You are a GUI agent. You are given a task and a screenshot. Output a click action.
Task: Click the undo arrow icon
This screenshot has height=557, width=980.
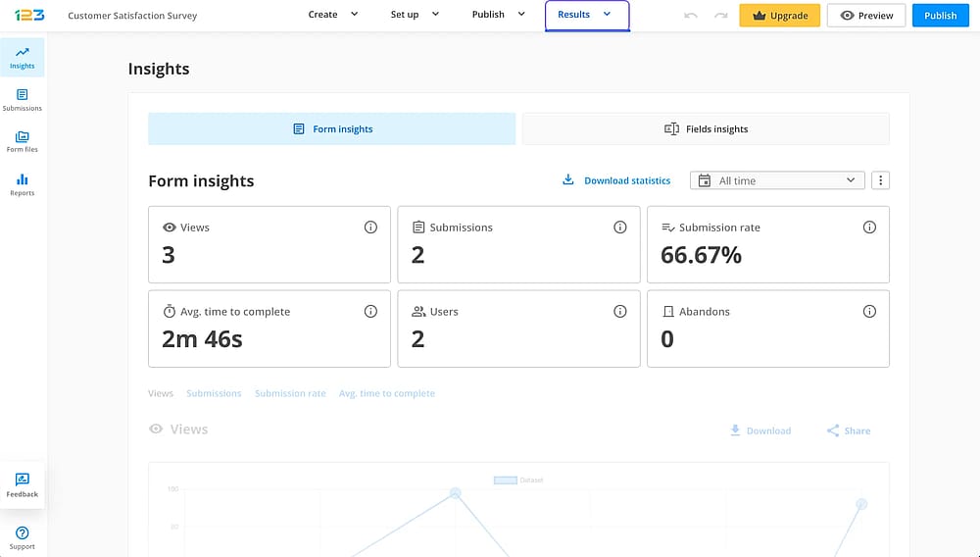pyautogui.click(x=691, y=15)
